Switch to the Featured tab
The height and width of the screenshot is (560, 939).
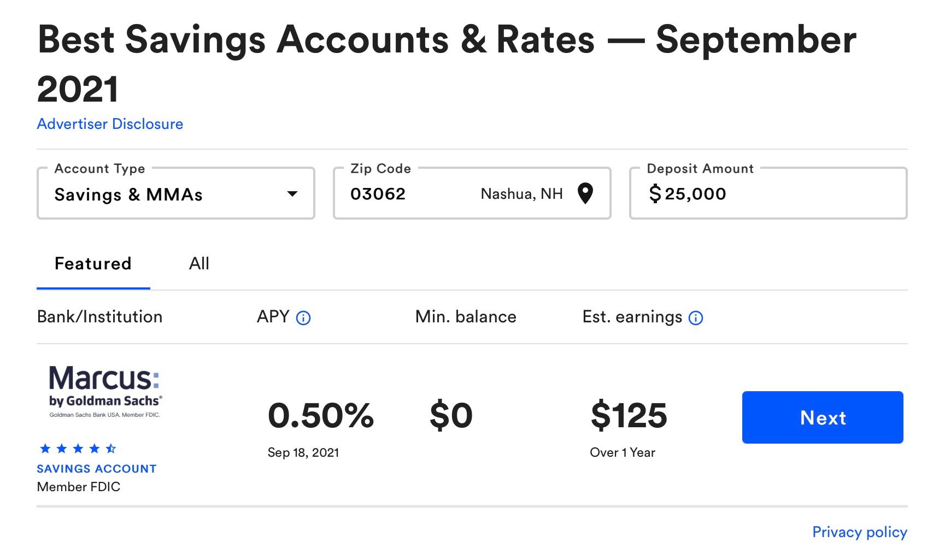tap(93, 264)
